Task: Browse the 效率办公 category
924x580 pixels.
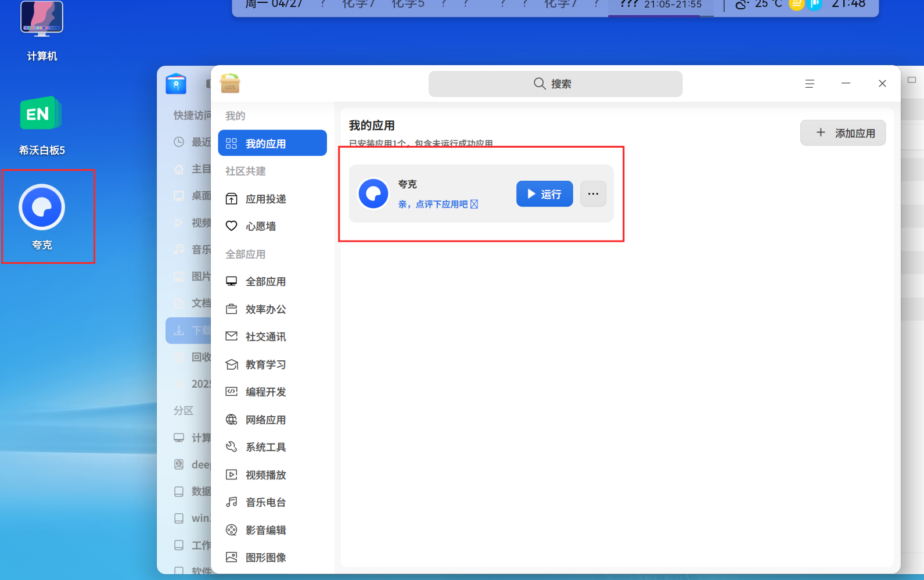Action: [x=272, y=309]
